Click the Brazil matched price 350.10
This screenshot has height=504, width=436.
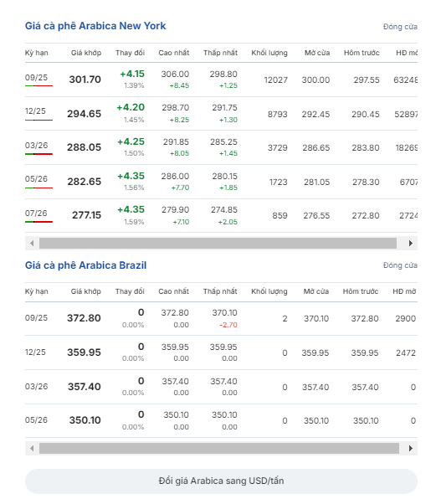coord(85,420)
